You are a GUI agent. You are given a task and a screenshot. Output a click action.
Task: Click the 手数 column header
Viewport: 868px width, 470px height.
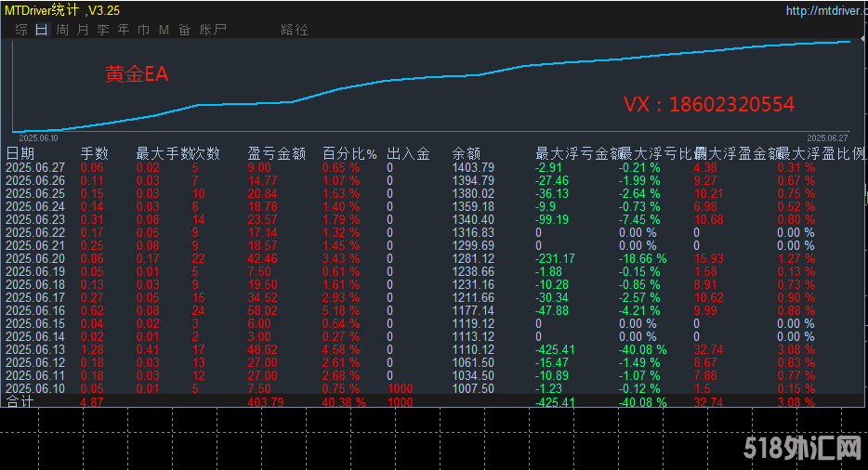(x=95, y=153)
